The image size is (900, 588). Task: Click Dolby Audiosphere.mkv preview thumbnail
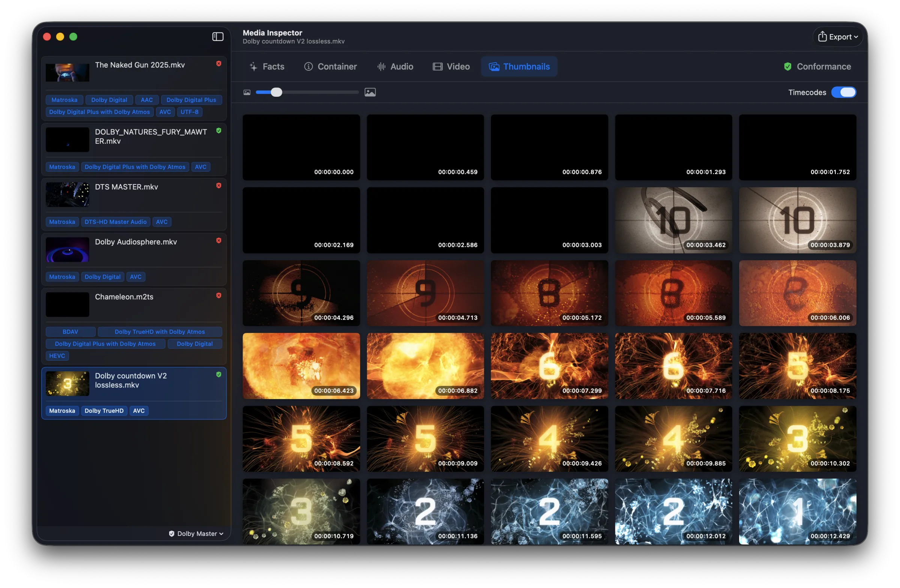pos(67,250)
